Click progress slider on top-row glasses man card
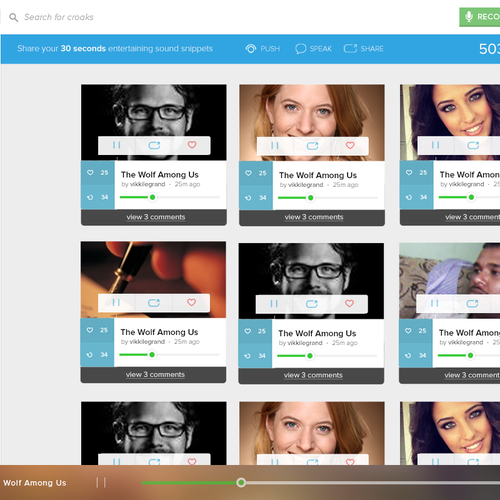The width and height of the screenshot is (500, 500). (x=170, y=197)
